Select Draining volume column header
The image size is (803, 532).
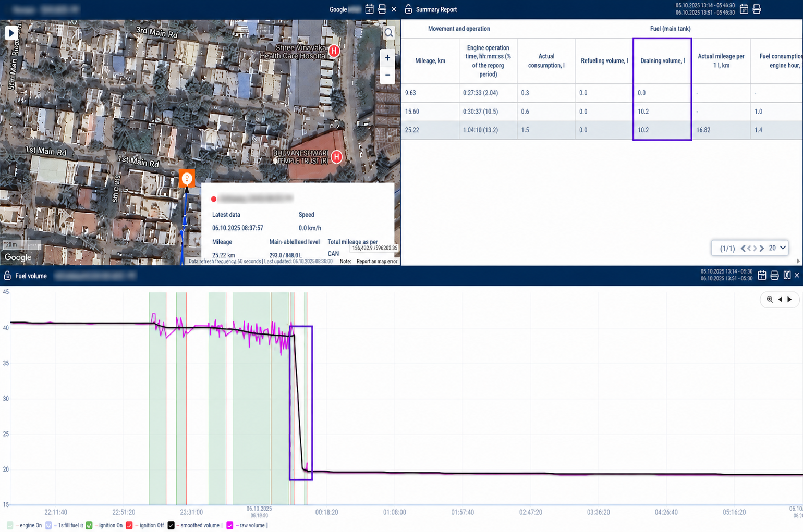pyautogui.click(x=662, y=61)
